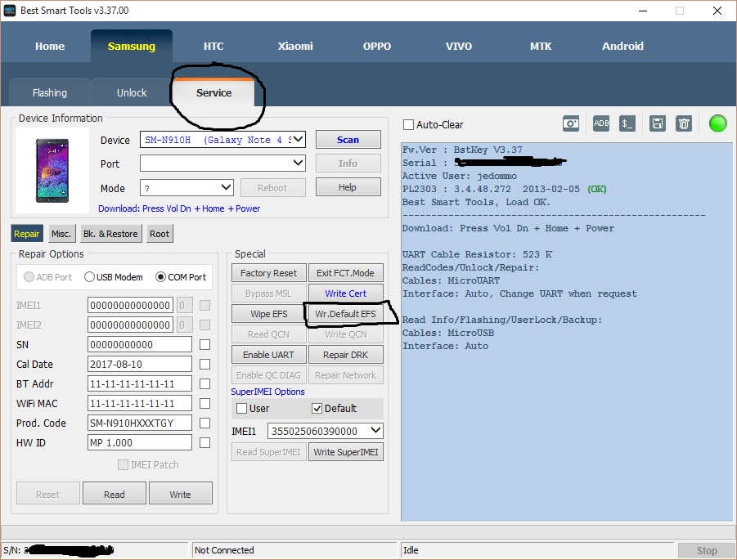Click the Galaxy Note 4 device image
The image size is (737, 560).
52,171
